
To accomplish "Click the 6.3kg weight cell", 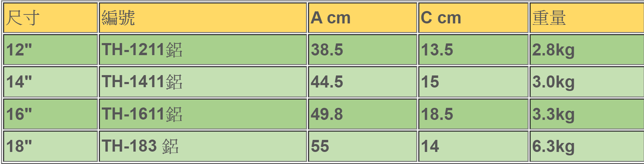I will pyautogui.click(x=587, y=146).
